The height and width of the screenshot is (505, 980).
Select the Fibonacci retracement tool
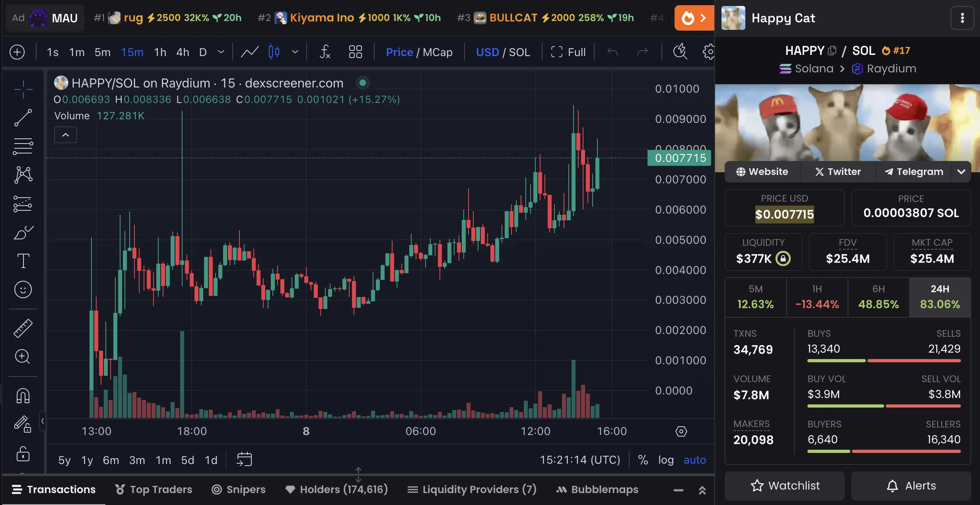[x=23, y=146]
